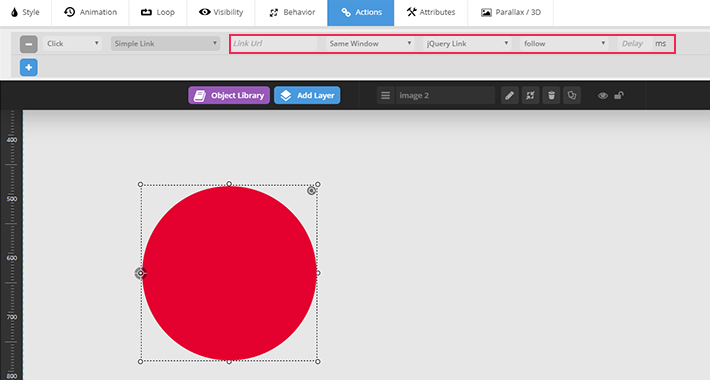Screen dimensions: 710x380
Task: Click the pencil edit icon beside image 2
Action: tap(509, 96)
